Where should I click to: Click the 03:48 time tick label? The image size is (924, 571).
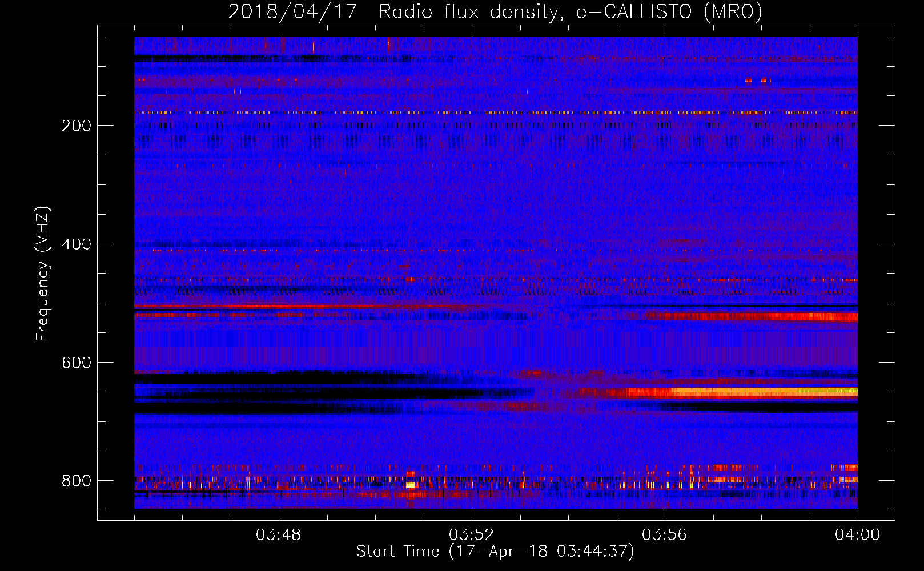coord(278,535)
